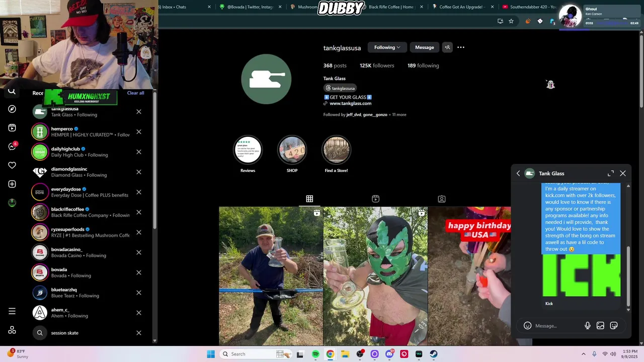This screenshot has height=362, width=644.
Task: Clear all recent searches
Action: [x=135, y=93]
